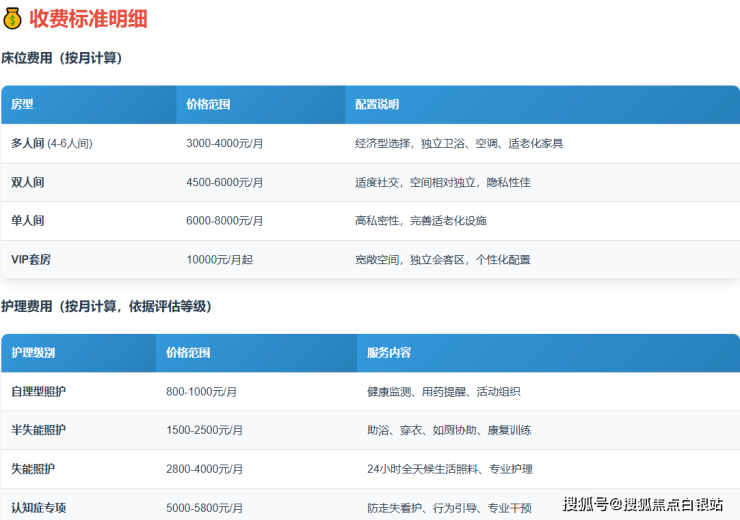740x520 pixels.
Task: Click the 10000元/月起 price cell
Action: pyautogui.click(x=219, y=259)
